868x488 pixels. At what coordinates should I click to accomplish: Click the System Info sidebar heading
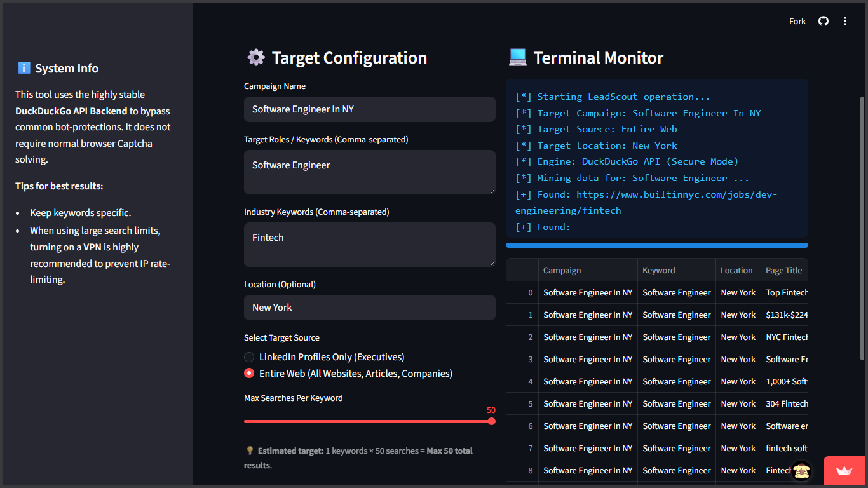(x=67, y=69)
